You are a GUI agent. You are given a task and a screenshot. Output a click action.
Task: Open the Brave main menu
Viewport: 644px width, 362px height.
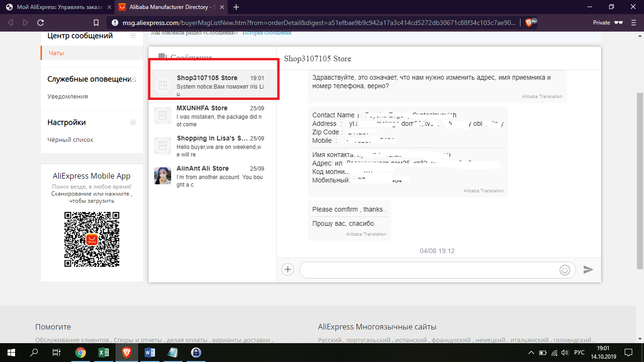coord(634,23)
